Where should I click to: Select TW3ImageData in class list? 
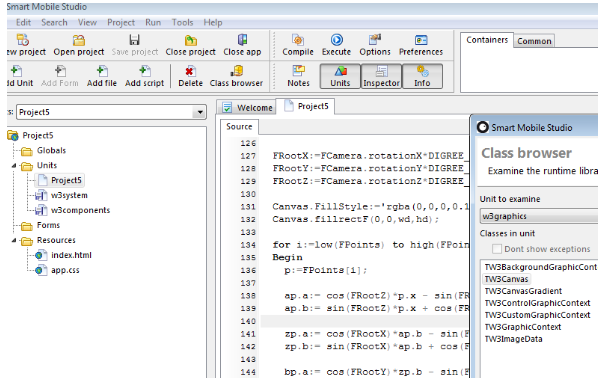(x=513, y=339)
